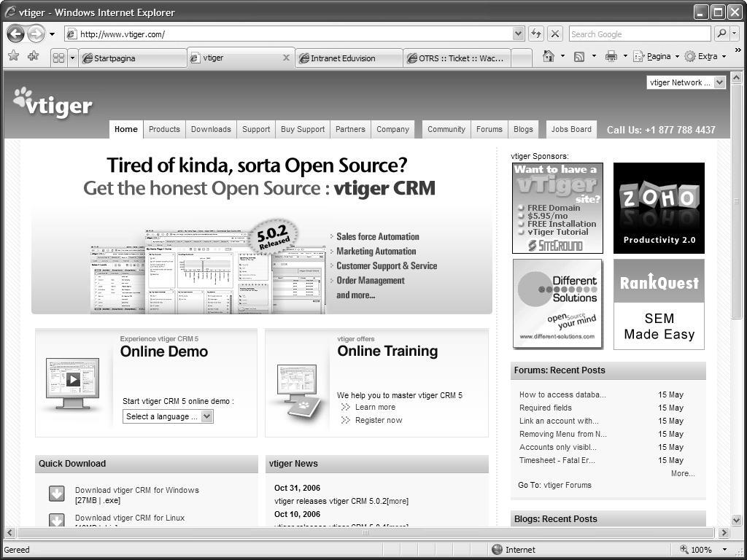The width and height of the screenshot is (747, 560).
Task: Open the Downloads navigation tab
Action: pos(211,129)
